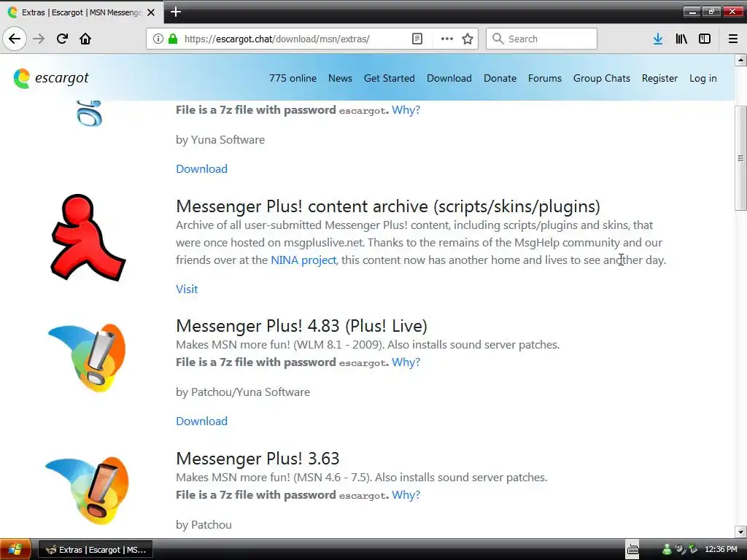Download Messenger Plus! 4.83
Viewport: 747px width, 560px height.
(201, 421)
